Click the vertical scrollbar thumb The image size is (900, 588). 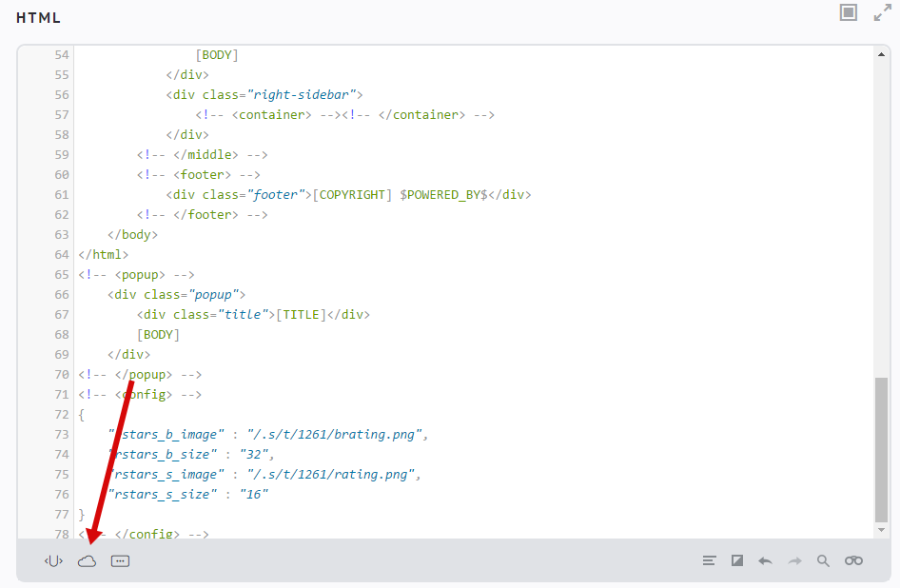click(882, 447)
